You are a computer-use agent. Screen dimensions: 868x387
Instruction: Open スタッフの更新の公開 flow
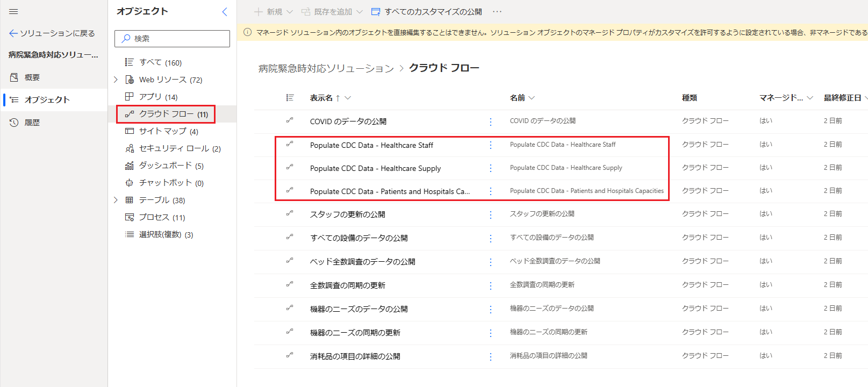pyautogui.click(x=348, y=214)
